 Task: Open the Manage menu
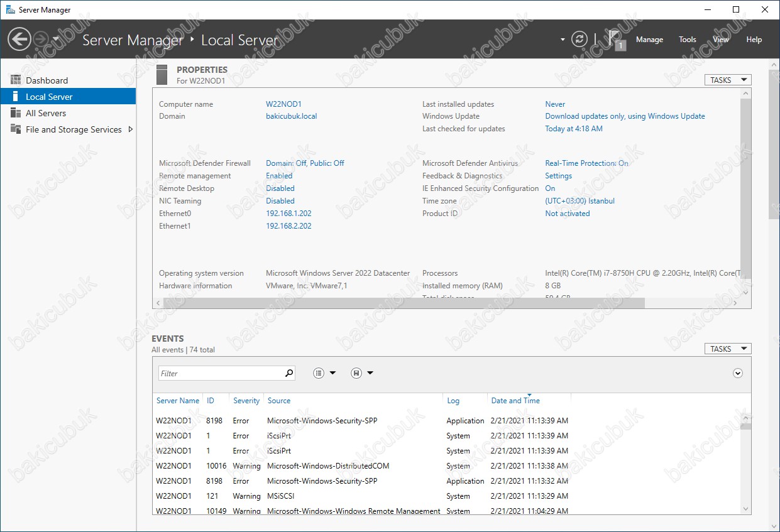pyautogui.click(x=649, y=40)
